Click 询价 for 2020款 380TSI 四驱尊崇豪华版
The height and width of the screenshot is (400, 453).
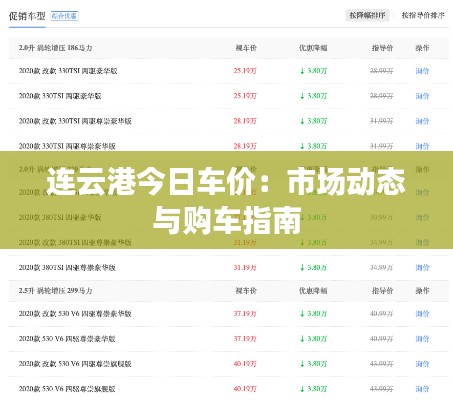click(422, 267)
